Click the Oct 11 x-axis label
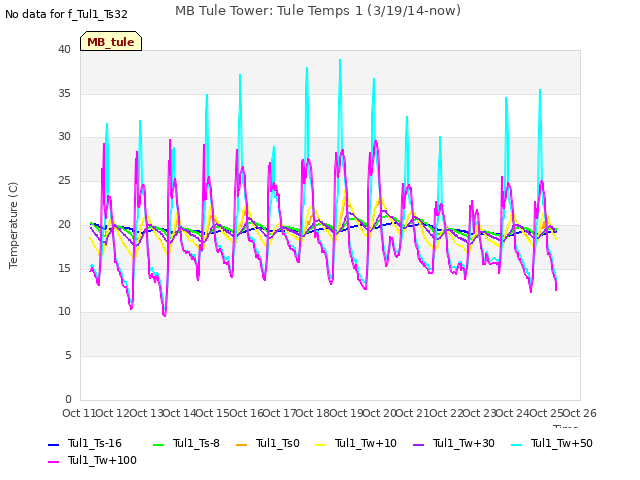This screenshot has height=480, width=640. (79, 413)
